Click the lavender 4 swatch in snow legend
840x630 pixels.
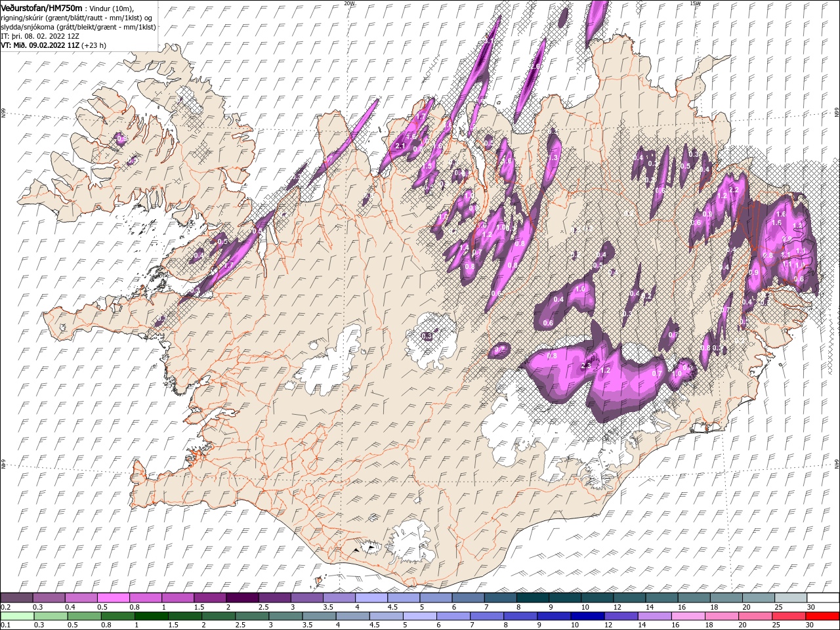pyautogui.click(x=371, y=597)
